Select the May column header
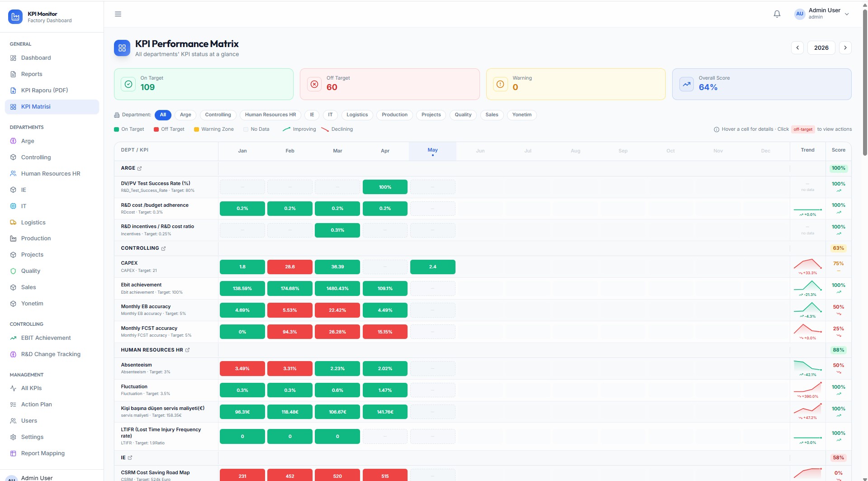This screenshot has width=868, height=481. pyautogui.click(x=433, y=151)
